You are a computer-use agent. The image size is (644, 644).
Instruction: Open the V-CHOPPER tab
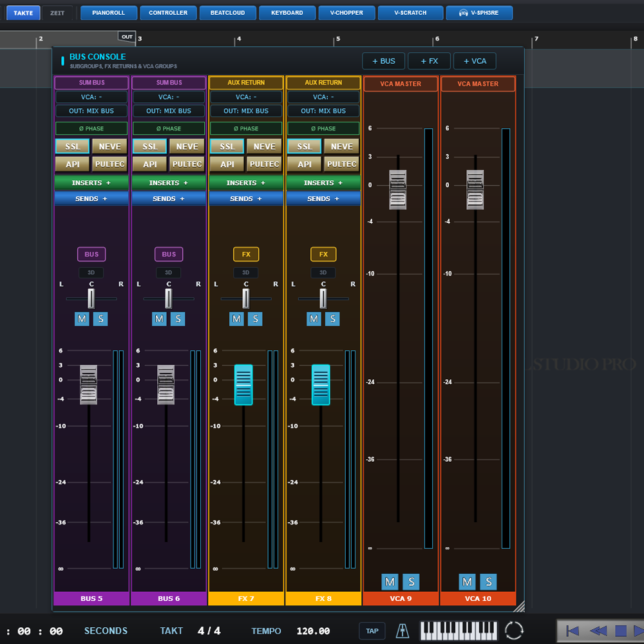(346, 13)
